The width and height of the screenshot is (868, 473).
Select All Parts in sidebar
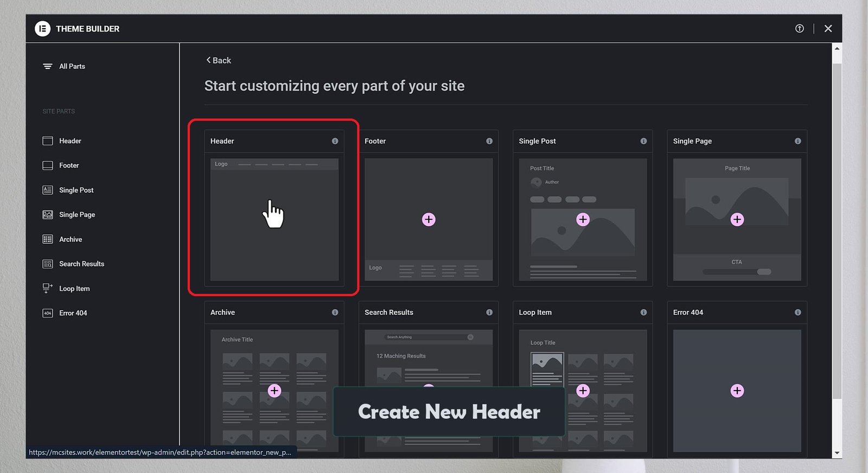(72, 66)
